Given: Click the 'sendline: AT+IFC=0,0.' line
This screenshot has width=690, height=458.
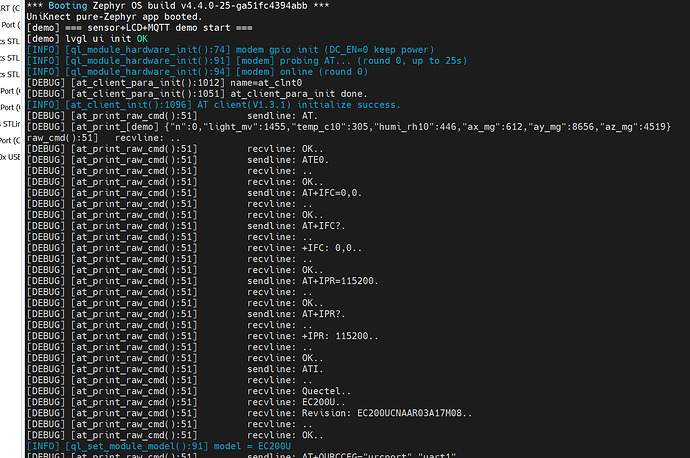Looking at the screenshot, I should (194, 193).
